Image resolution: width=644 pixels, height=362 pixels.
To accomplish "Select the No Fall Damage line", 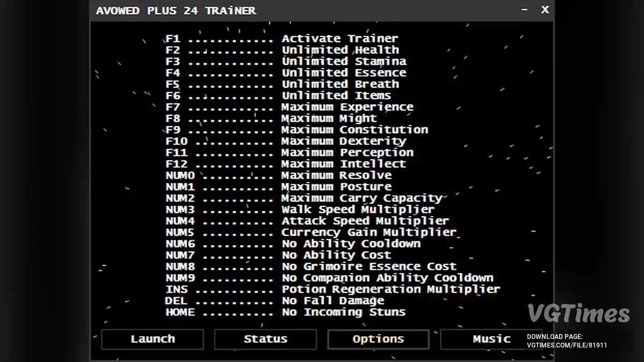I will click(333, 301).
